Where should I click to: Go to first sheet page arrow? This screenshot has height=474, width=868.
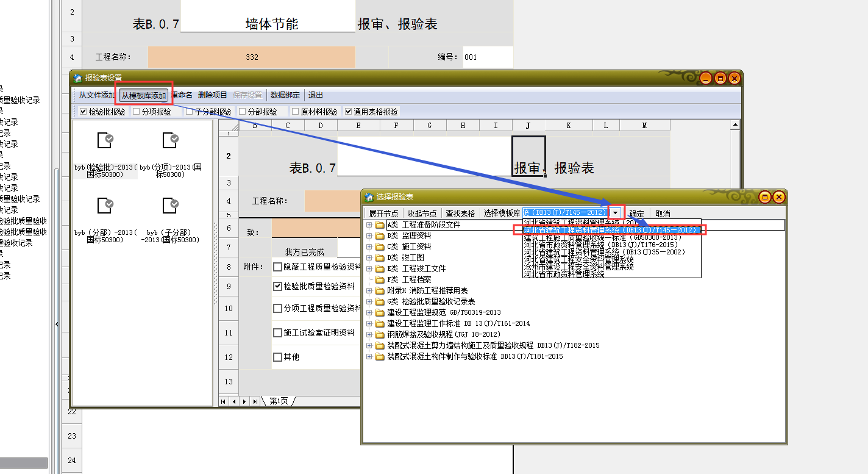click(x=224, y=401)
